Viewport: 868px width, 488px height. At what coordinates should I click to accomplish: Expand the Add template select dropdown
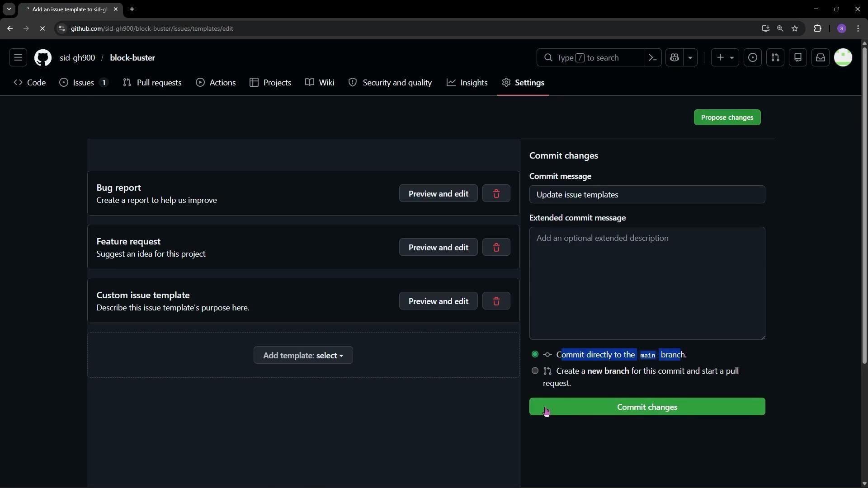(303, 356)
